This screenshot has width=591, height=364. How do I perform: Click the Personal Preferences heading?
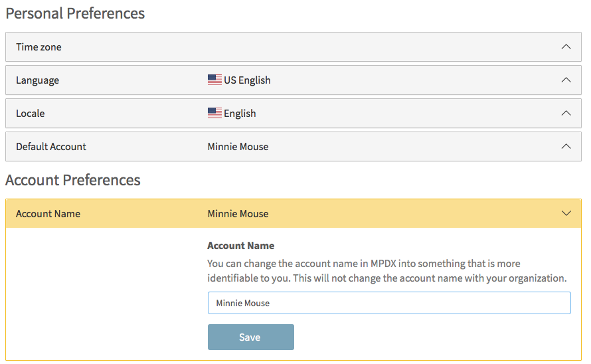pos(75,13)
